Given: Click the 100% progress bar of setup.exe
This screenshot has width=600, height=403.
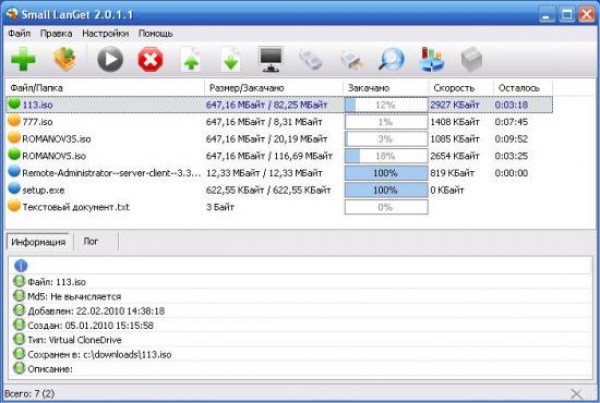Looking at the screenshot, I should coord(386,190).
